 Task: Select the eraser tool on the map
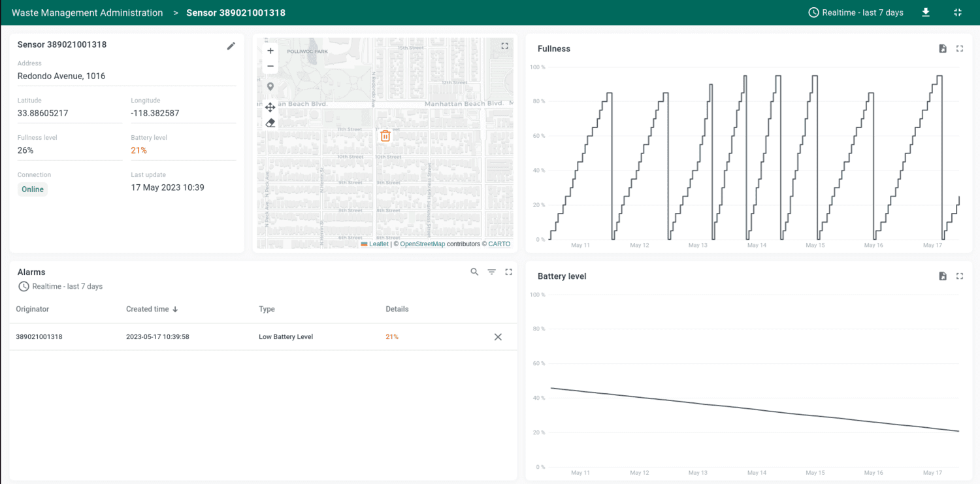(x=270, y=122)
